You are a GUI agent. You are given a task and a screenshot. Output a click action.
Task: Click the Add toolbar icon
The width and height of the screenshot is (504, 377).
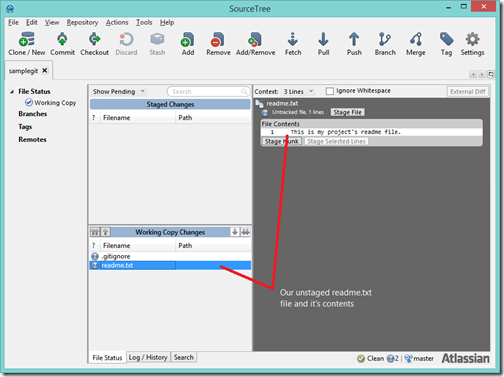click(188, 39)
